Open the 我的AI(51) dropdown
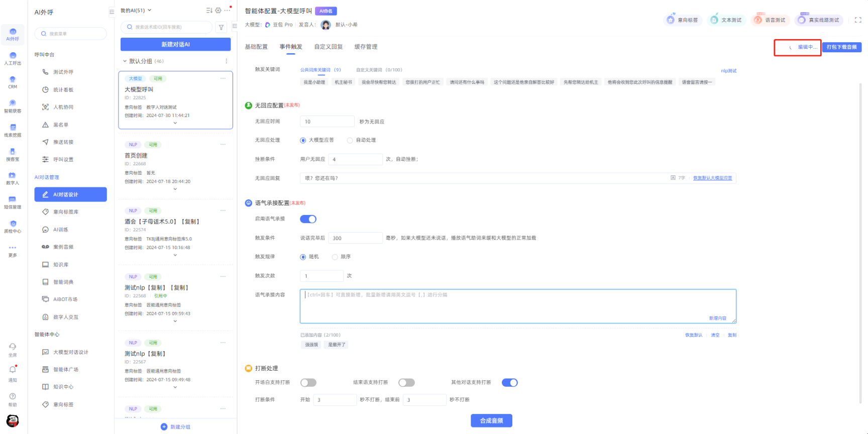 coord(136,11)
